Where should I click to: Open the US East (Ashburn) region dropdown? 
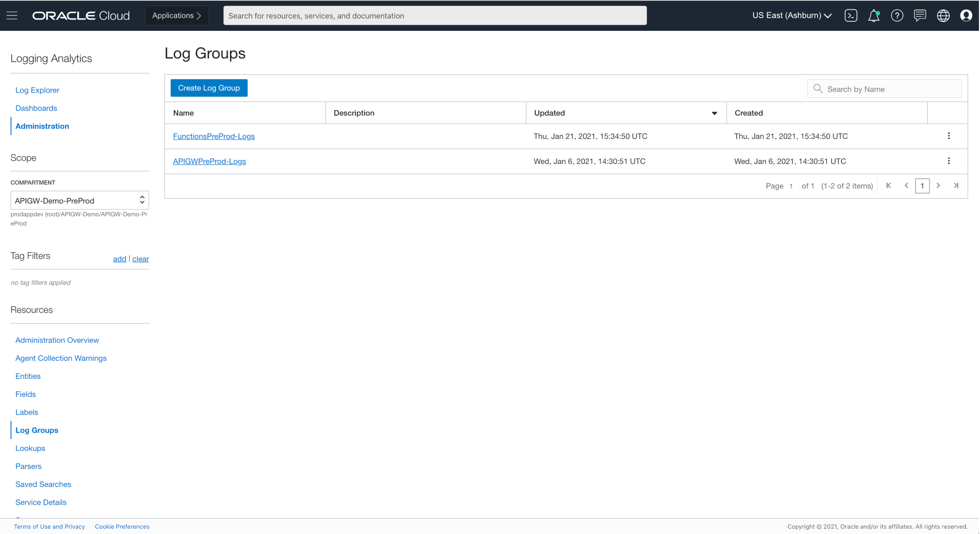(x=791, y=15)
